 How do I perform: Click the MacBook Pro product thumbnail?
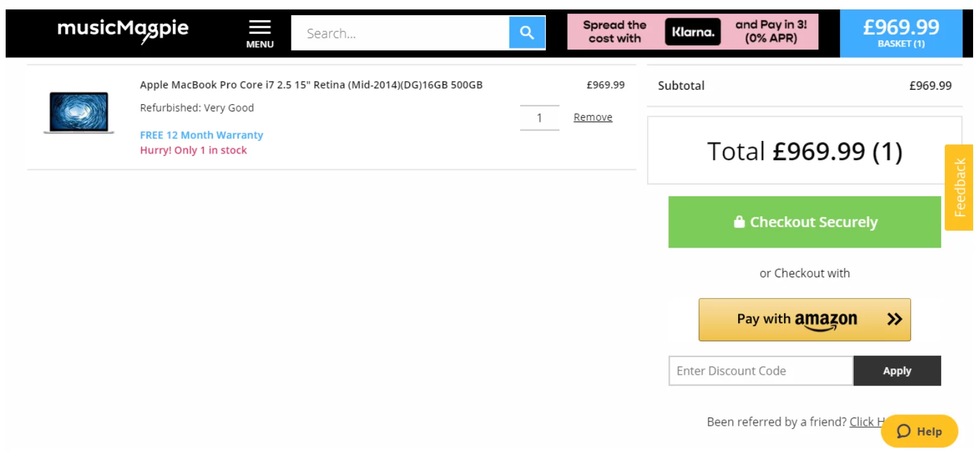[79, 113]
